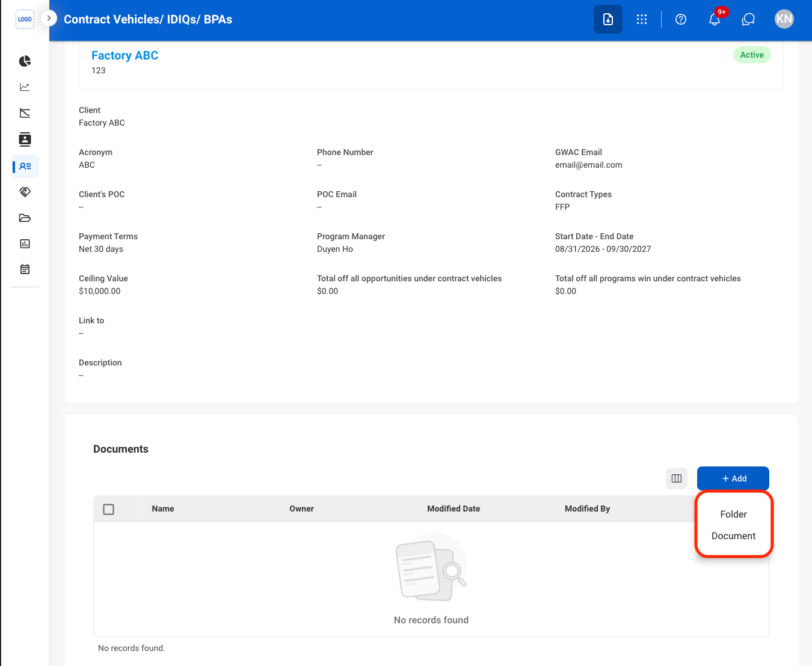Open the apps grid menu
The image size is (812, 666).
coord(642,19)
